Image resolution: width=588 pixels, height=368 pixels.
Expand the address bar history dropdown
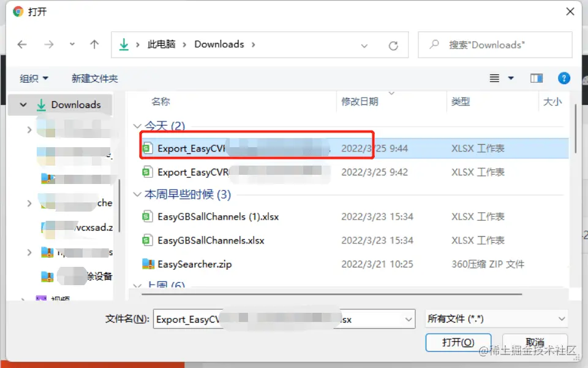[364, 46]
